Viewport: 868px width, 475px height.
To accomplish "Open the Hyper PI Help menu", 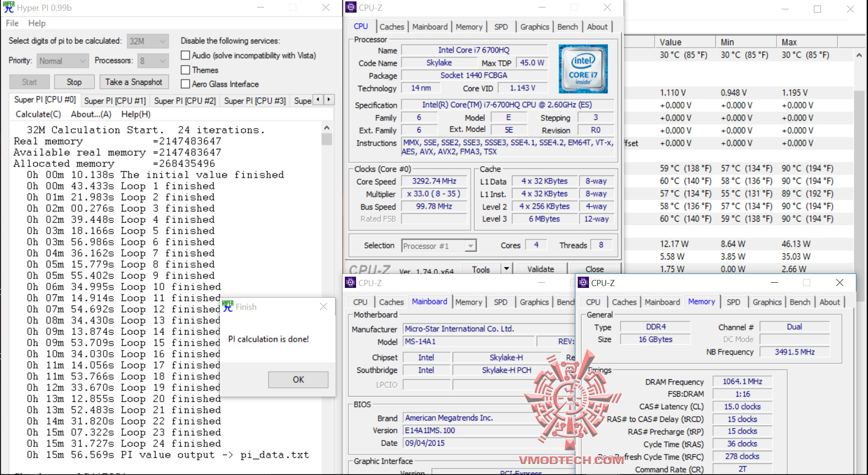I will (x=37, y=23).
